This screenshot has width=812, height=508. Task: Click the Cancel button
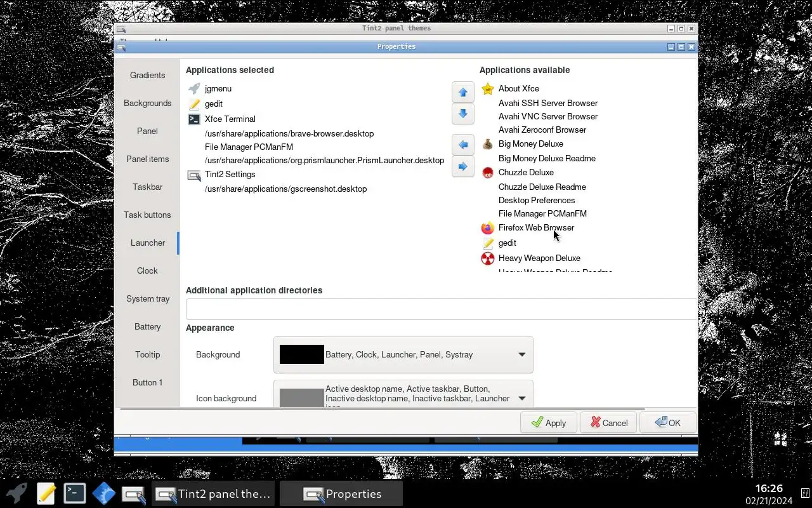pos(608,423)
